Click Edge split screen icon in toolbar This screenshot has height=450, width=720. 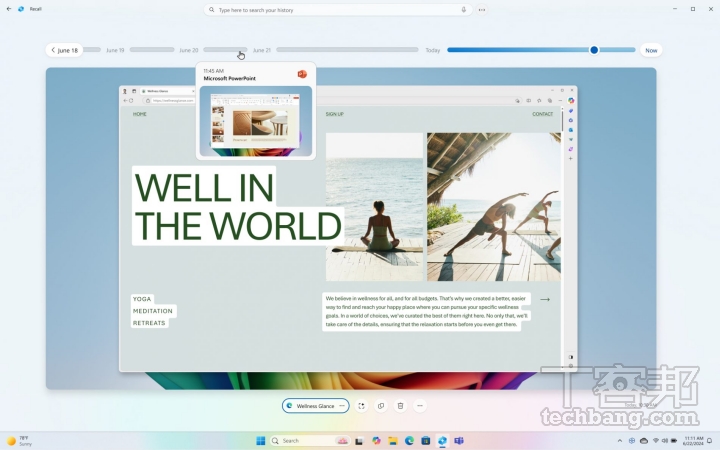pos(529,101)
